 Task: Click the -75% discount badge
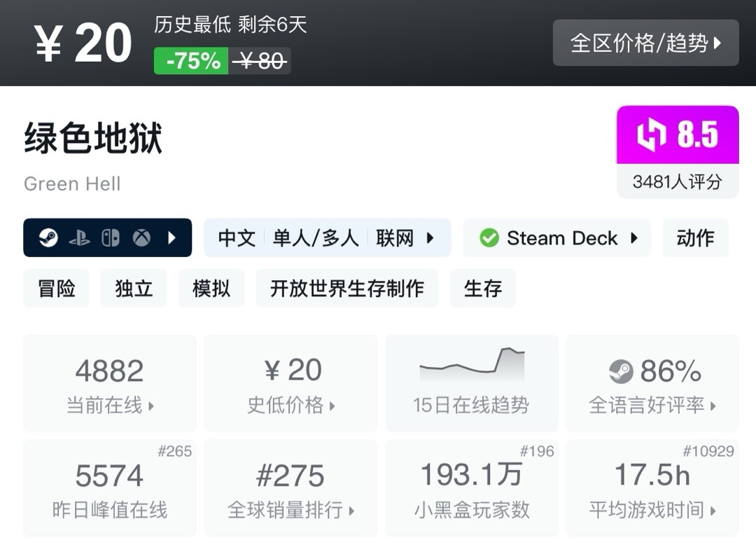[x=191, y=61]
